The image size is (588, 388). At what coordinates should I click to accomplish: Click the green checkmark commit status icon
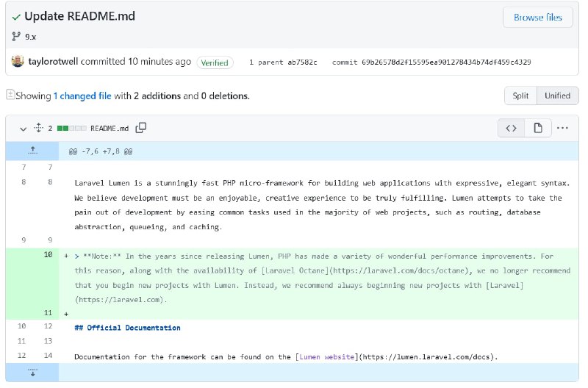point(16,17)
